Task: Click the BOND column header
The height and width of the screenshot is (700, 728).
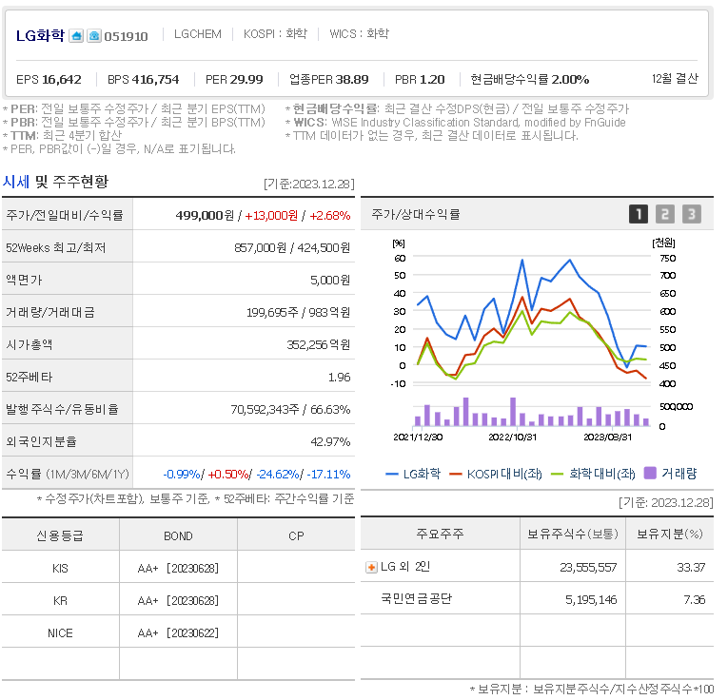Action: coord(178,536)
